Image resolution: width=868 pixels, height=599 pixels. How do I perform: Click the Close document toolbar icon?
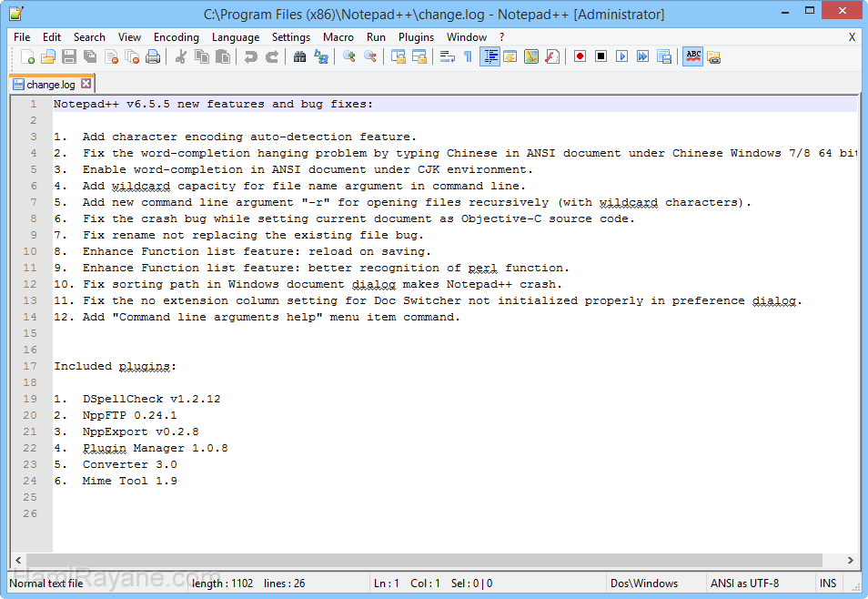coord(111,56)
